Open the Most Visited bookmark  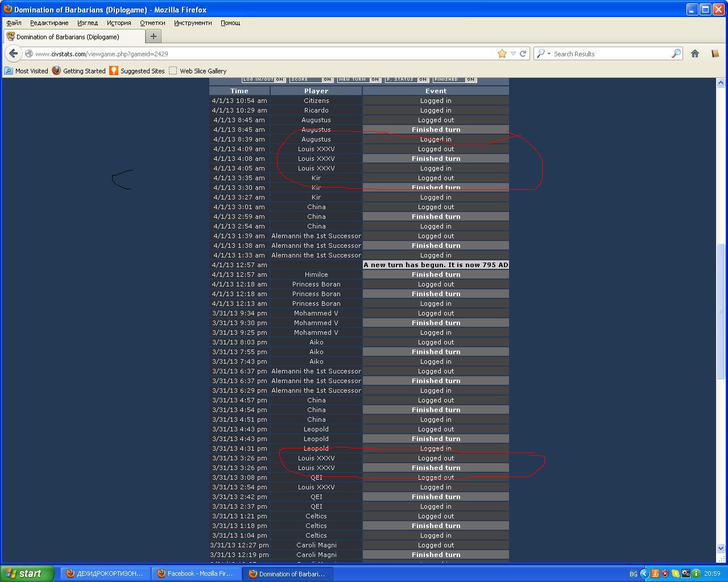coord(26,71)
